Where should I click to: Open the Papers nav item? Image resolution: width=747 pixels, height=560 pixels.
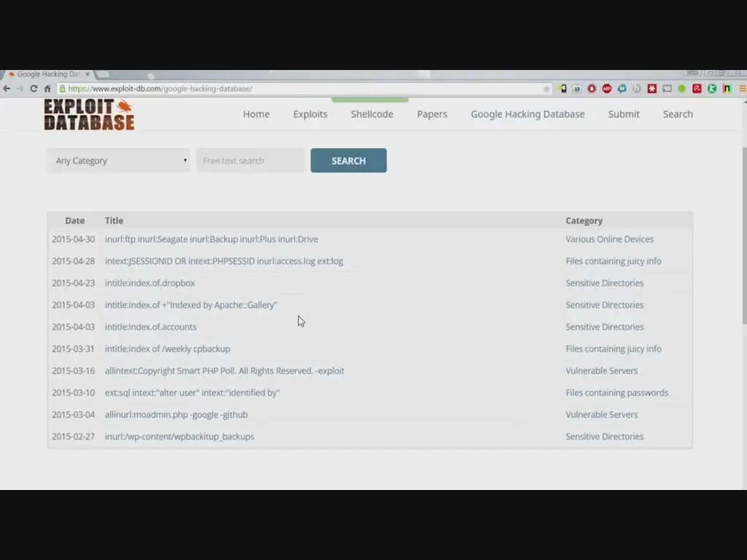432,114
